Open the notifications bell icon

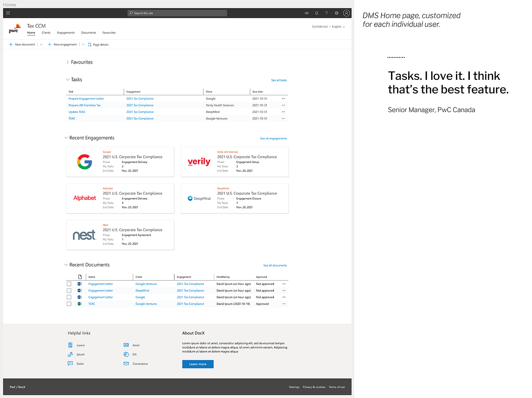pyautogui.click(x=317, y=13)
